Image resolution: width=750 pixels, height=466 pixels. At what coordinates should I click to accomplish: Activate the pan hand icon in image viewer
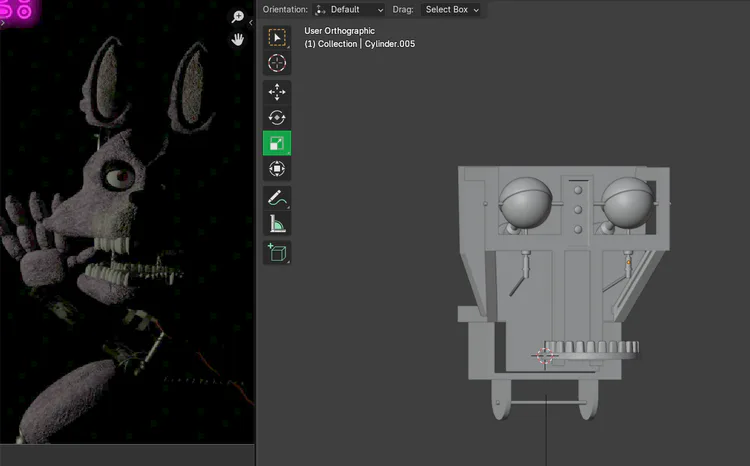click(x=238, y=39)
